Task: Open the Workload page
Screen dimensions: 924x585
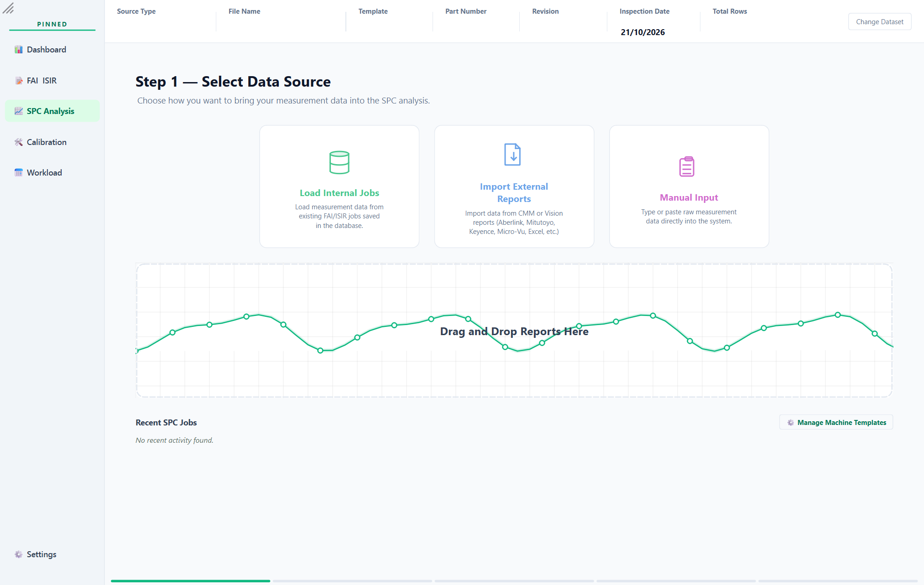Action: point(52,173)
